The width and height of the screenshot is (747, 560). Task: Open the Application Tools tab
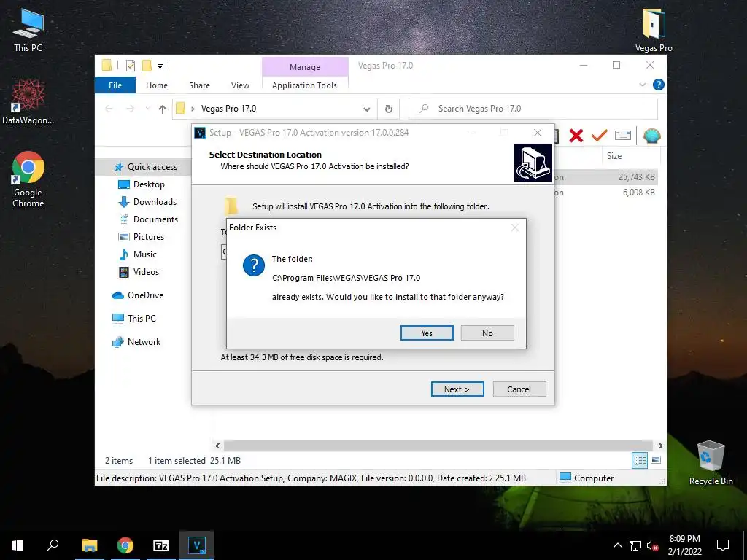coord(304,85)
